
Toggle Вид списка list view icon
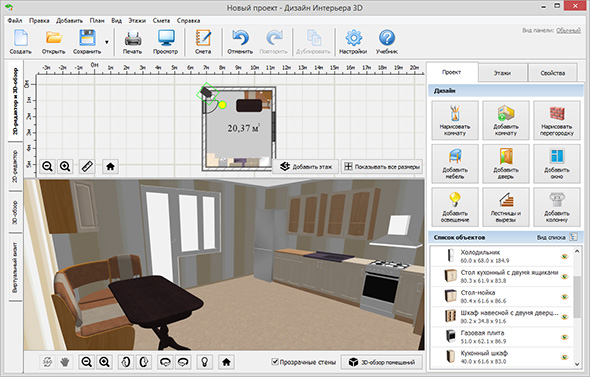pos(573,237)
